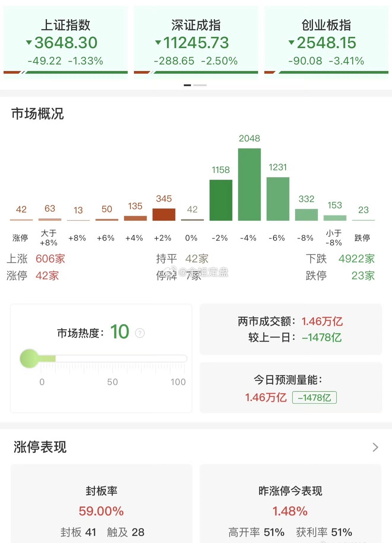Image resolution: width=392 pixels, height=543 pixels.
Task: Click the 13 bar label above +8%
Action: pos(78,210)
